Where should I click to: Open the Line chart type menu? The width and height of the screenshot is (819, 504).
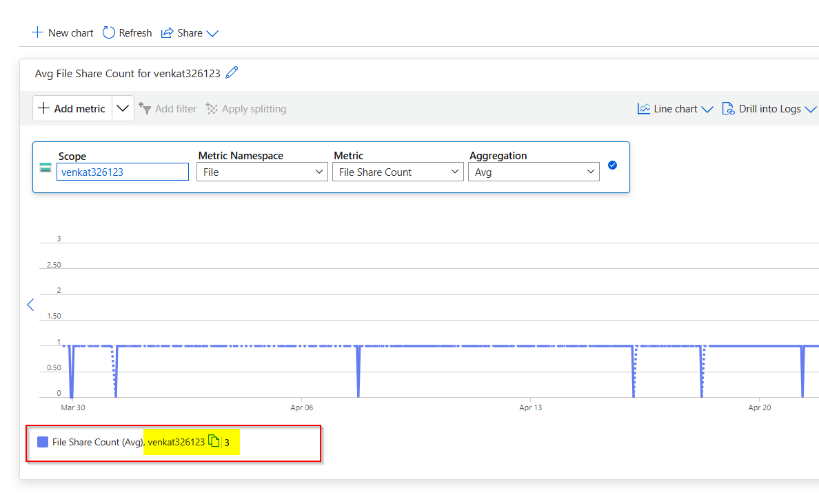tap(676, 109)
